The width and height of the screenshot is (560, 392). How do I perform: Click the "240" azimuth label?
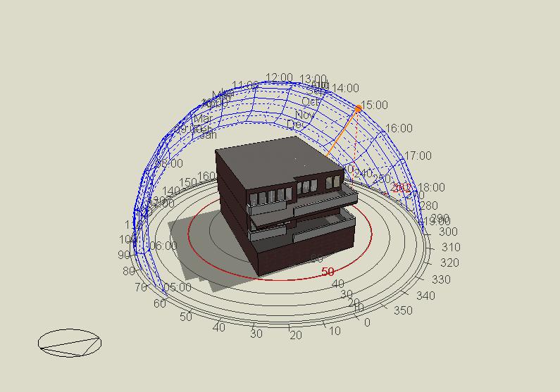(x=363, y=173)
